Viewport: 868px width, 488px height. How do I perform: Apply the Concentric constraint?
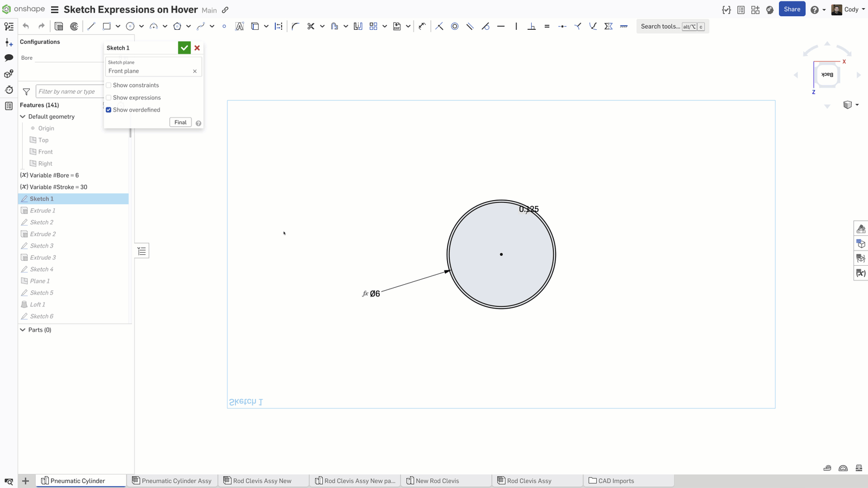455,26
